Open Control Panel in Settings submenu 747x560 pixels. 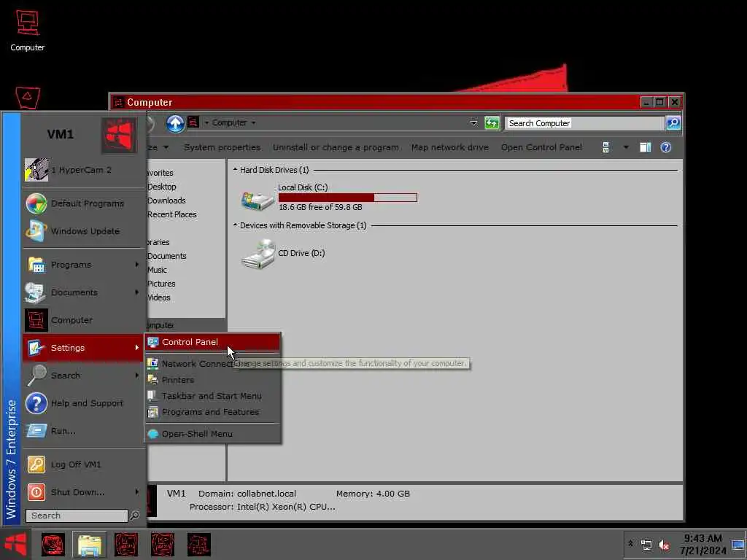coord(213,342)
